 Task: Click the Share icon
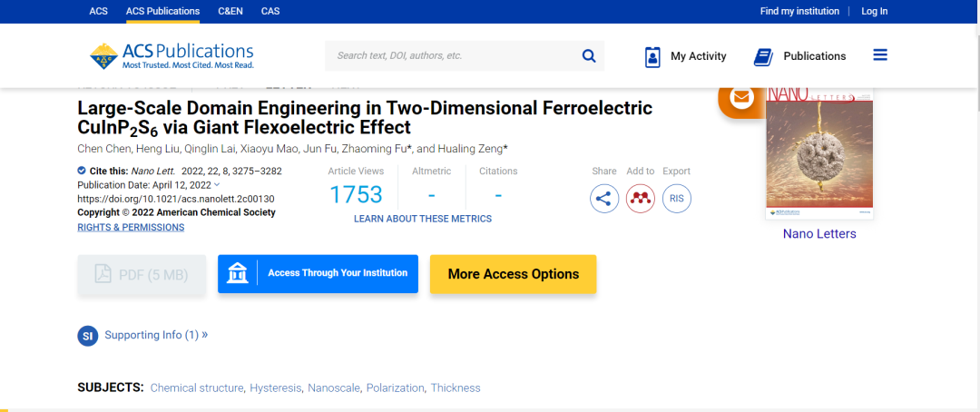pyautogui.click(x=604, y=198)
